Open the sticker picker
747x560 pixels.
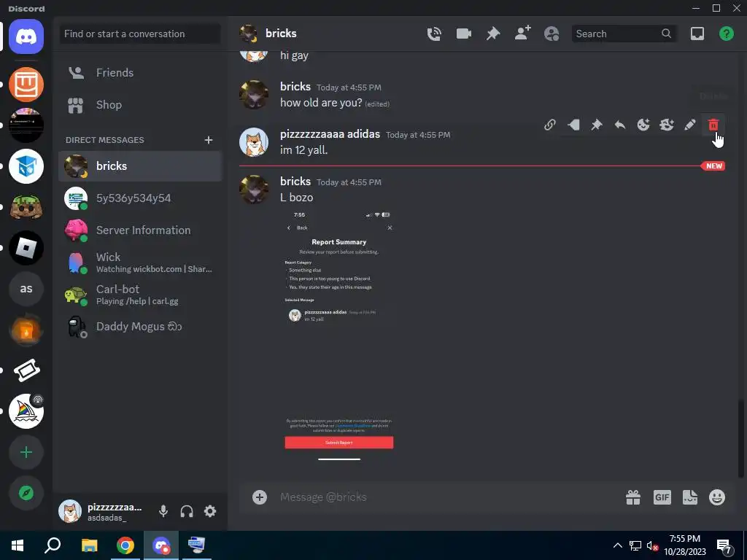tap(690, 497)
